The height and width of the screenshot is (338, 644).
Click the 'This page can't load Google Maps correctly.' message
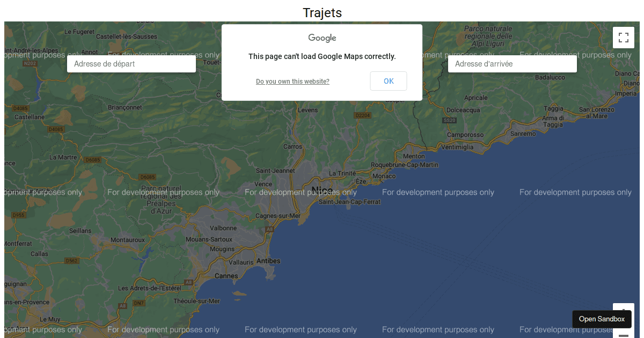pos(322,56)
